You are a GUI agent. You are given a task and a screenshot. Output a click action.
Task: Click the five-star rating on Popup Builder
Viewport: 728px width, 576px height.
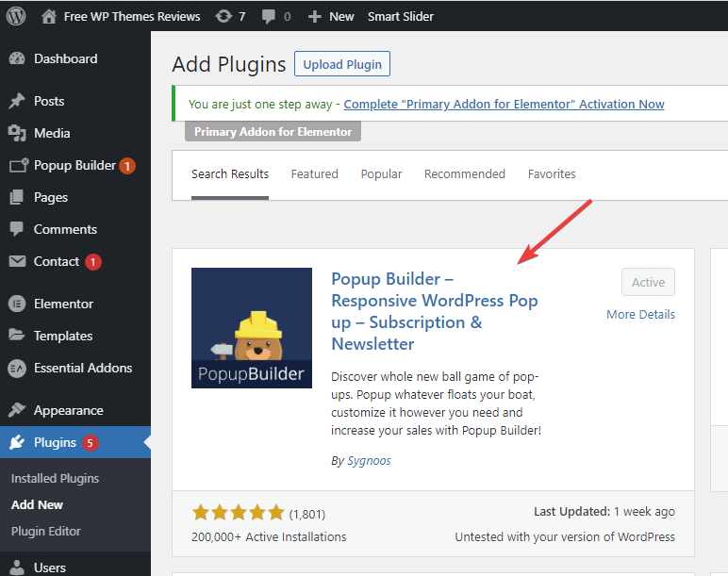pyautogui.click(x=239, y=513)
